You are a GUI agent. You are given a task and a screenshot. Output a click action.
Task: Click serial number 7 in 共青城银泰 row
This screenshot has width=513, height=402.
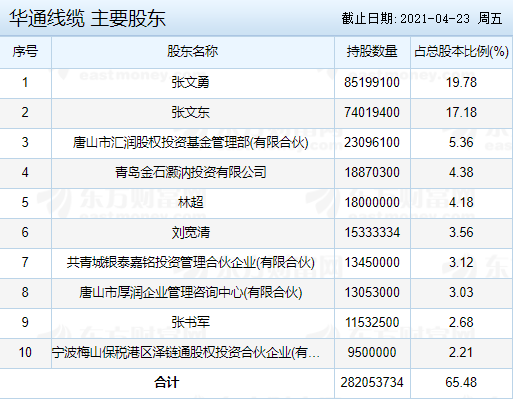(x=25, y=262)
